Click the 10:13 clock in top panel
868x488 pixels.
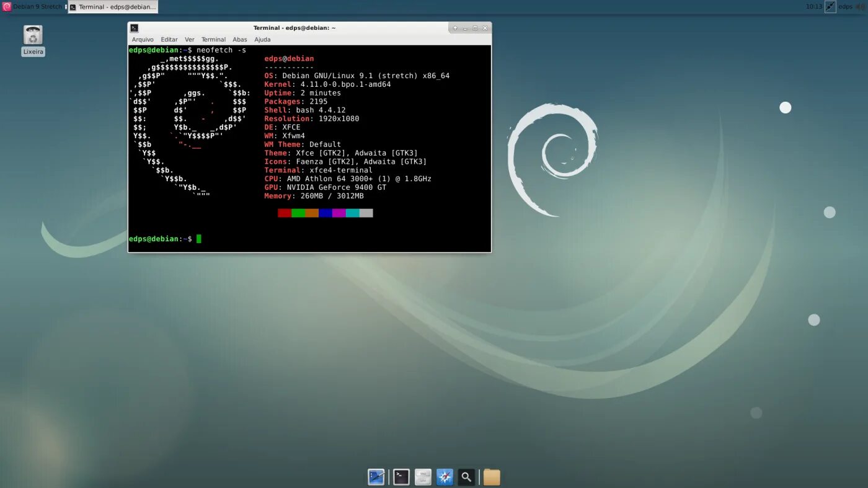pos(813,7)
